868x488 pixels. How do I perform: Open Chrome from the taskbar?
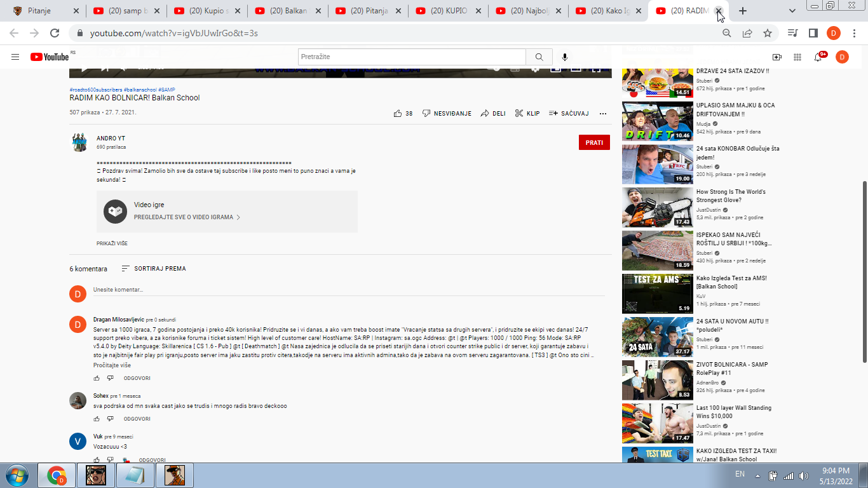pyautogui.click(x=57, y=475)
